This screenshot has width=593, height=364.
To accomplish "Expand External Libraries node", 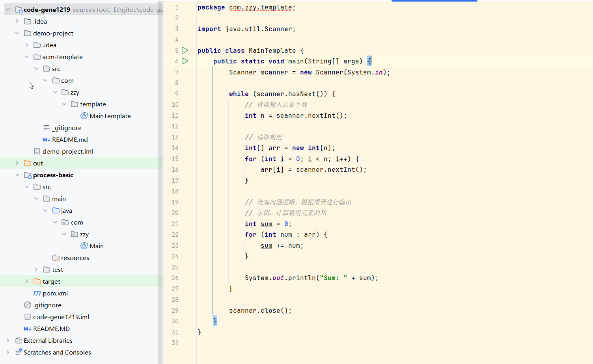I will pyautogui.click(x=8, y=340).
